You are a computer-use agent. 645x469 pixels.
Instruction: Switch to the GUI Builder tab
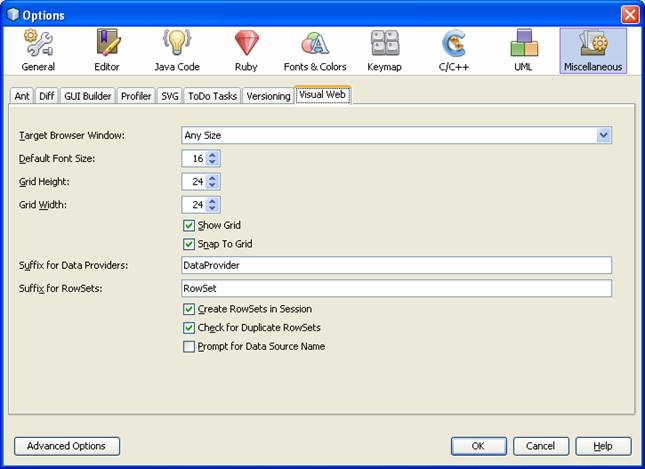(87, 96)
